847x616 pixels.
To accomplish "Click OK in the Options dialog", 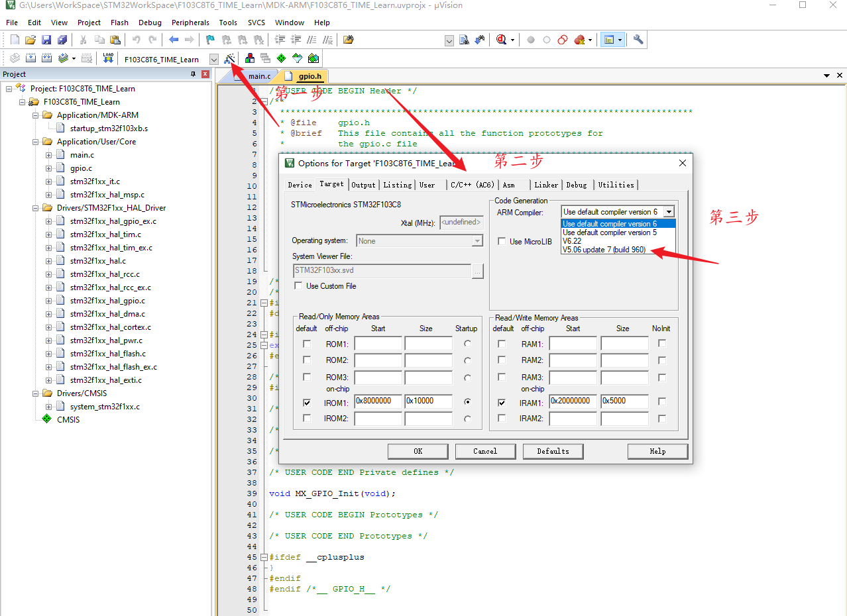I will [418, 451].
